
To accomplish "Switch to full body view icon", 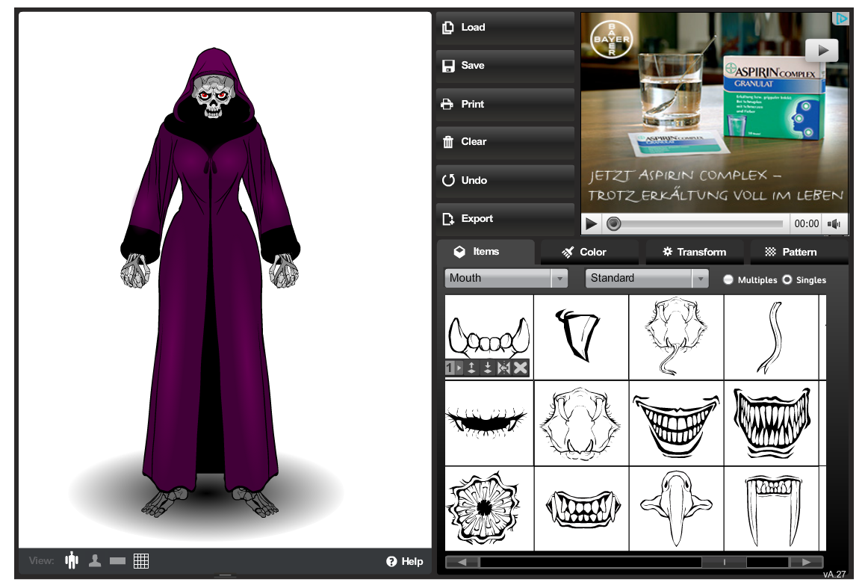I will [x=72, y=560].
